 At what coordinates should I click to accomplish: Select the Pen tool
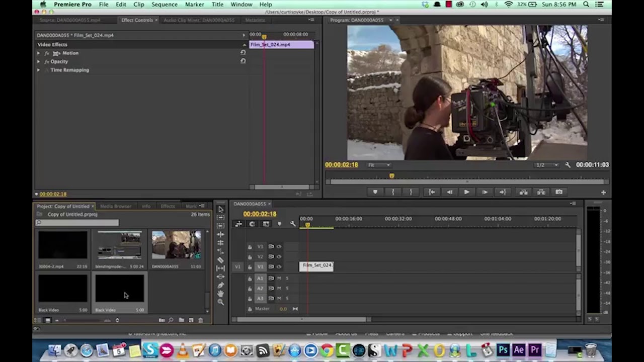(x=220, y=285)
